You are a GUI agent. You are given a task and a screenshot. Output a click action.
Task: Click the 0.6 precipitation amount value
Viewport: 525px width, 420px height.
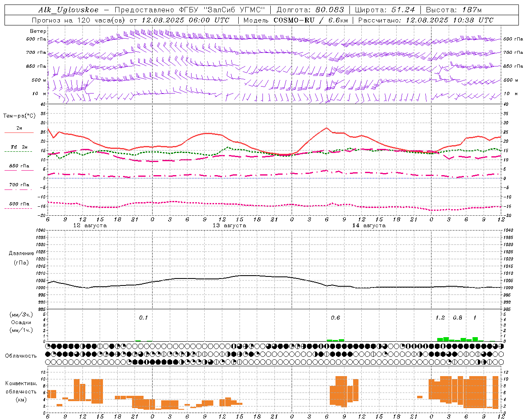pos(335,317)
